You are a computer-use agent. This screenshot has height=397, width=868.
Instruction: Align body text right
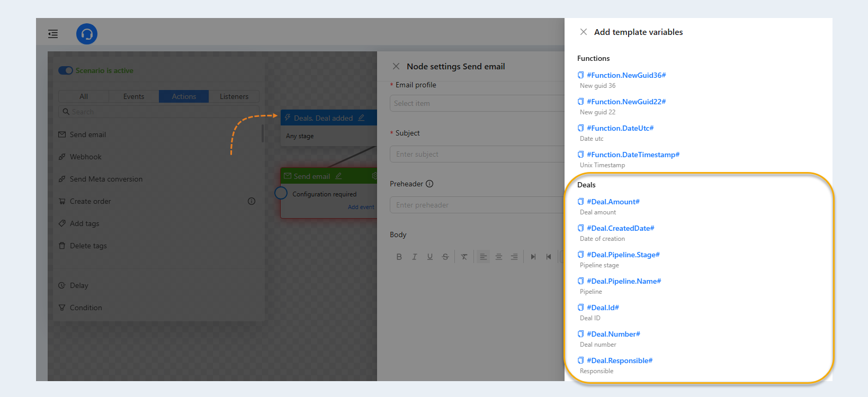[x=514, y=257]
